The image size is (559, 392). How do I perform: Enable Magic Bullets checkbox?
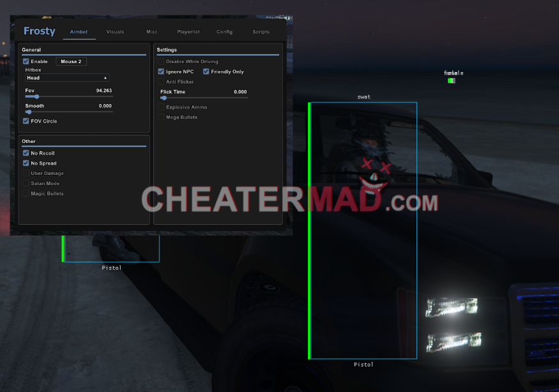pos(26,193)
